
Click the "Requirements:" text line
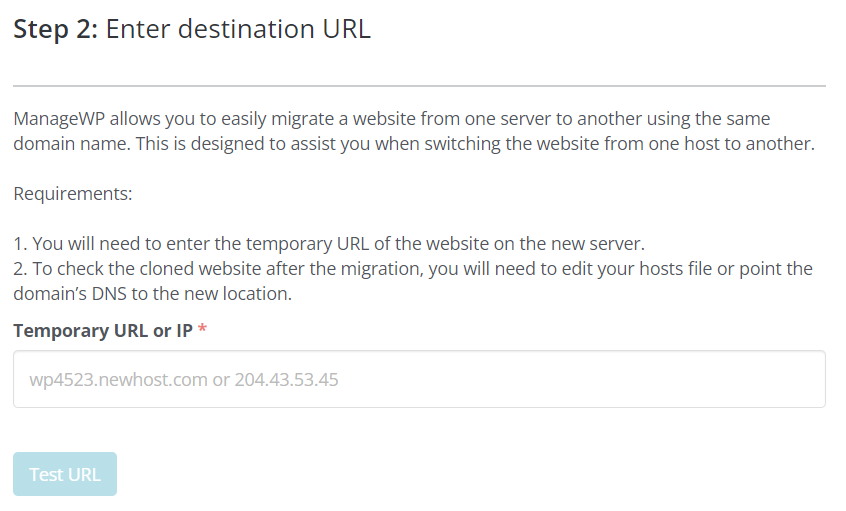tap(73, 193)
